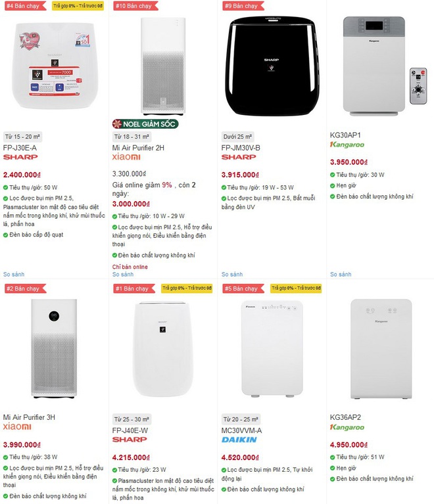Click the Xiaomi logo under Mi Air Purifier 2H

click(126, 157)
